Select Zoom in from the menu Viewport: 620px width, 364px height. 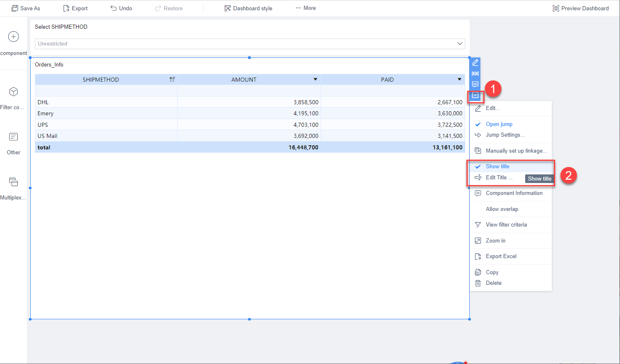click(x=511, y=240)
